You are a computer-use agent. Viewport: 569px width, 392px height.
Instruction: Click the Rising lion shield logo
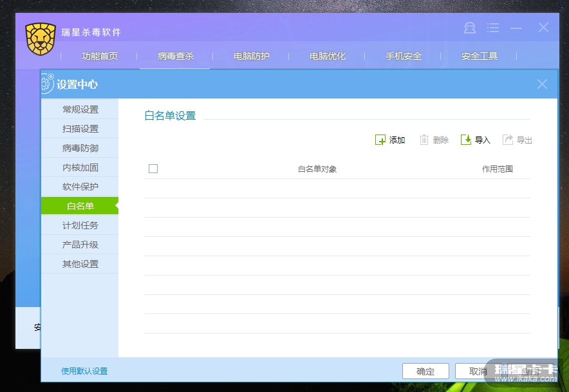[x=41, y=39]
